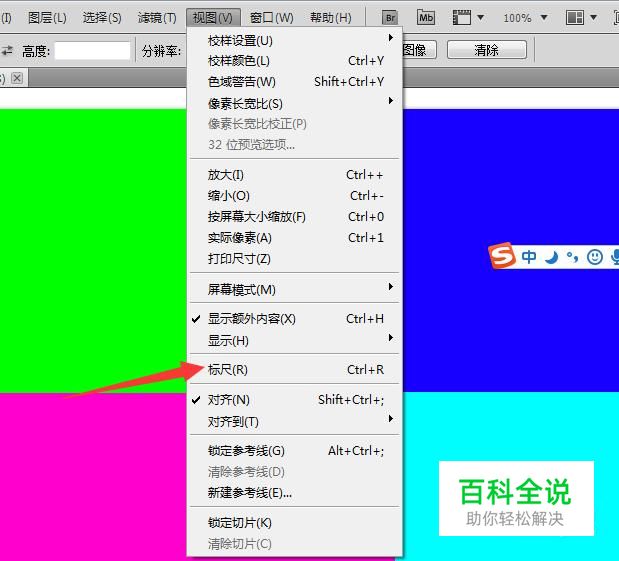
Task: Open the 窗口(W) menu
Action: (x=272, y=18)
